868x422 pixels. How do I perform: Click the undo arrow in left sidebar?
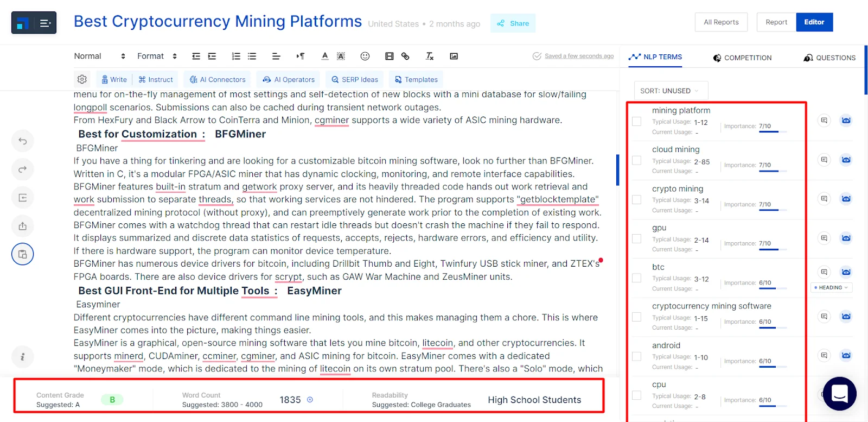click(23, 141)
